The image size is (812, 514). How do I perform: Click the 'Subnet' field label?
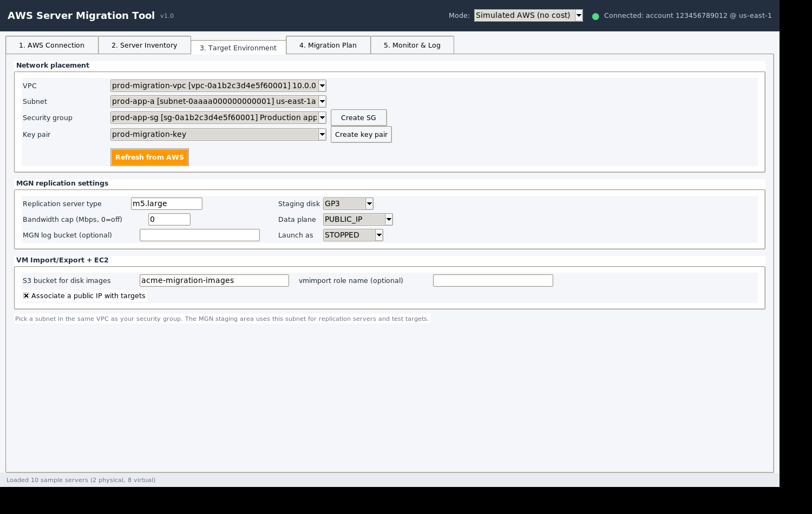(x=35, y=101)
